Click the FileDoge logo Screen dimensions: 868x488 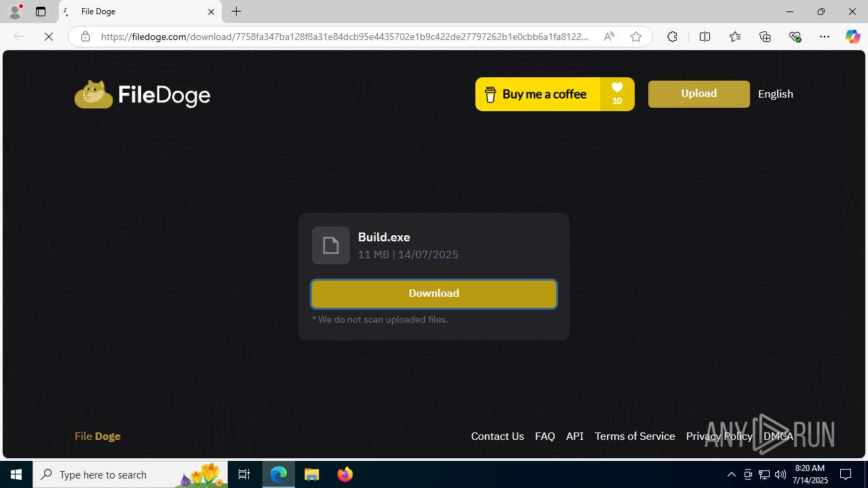click(142, 94)
